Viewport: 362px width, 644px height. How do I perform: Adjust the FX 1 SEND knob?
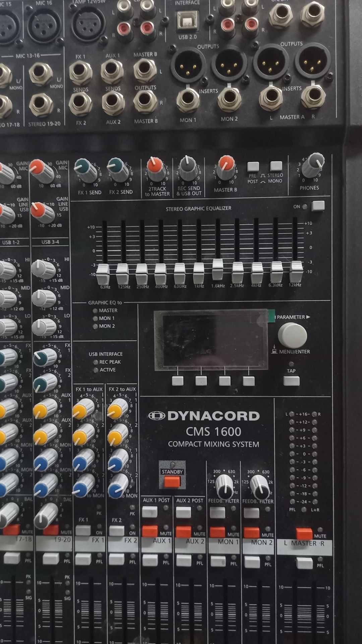tap(86, 170)
